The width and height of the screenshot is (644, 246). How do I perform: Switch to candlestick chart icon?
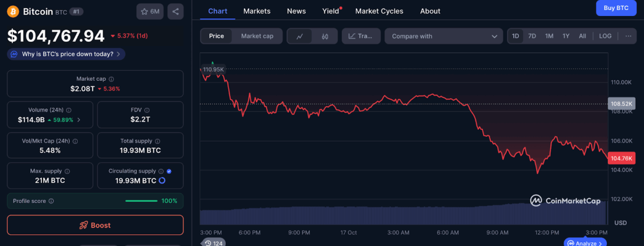325,36
